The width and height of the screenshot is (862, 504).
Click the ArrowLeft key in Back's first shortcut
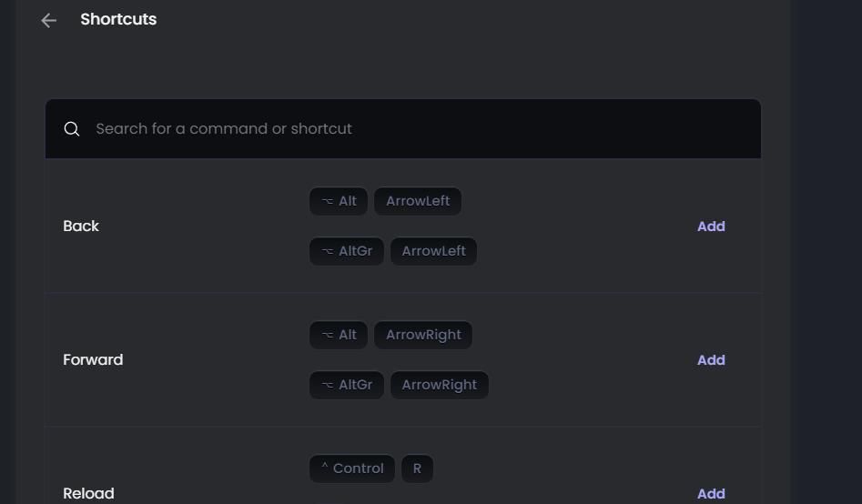click(x=418, y=201)
